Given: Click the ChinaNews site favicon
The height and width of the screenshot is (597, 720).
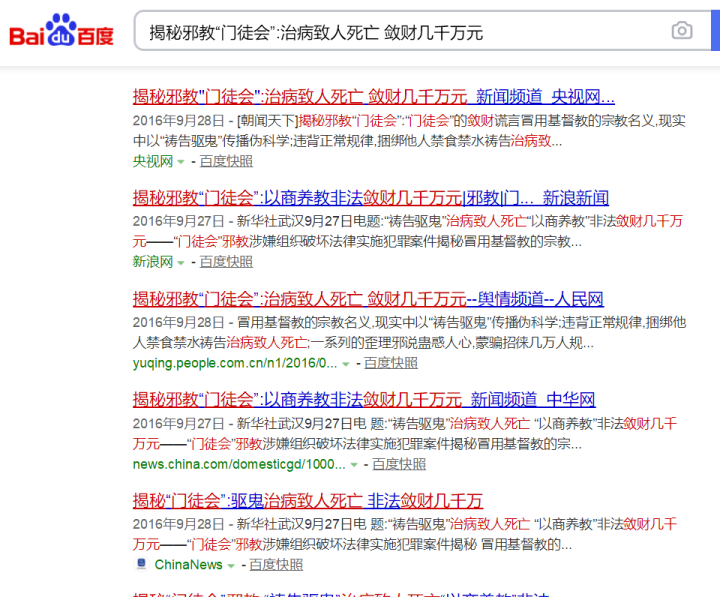Looking at the screenshot, I should pyautogui.click(x=141, y=563).
